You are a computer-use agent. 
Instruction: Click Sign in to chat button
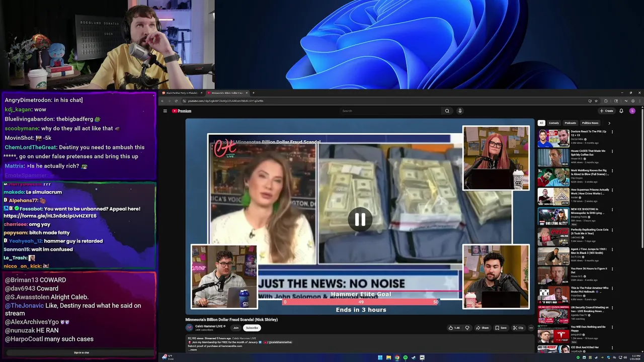tap(82, 353)
